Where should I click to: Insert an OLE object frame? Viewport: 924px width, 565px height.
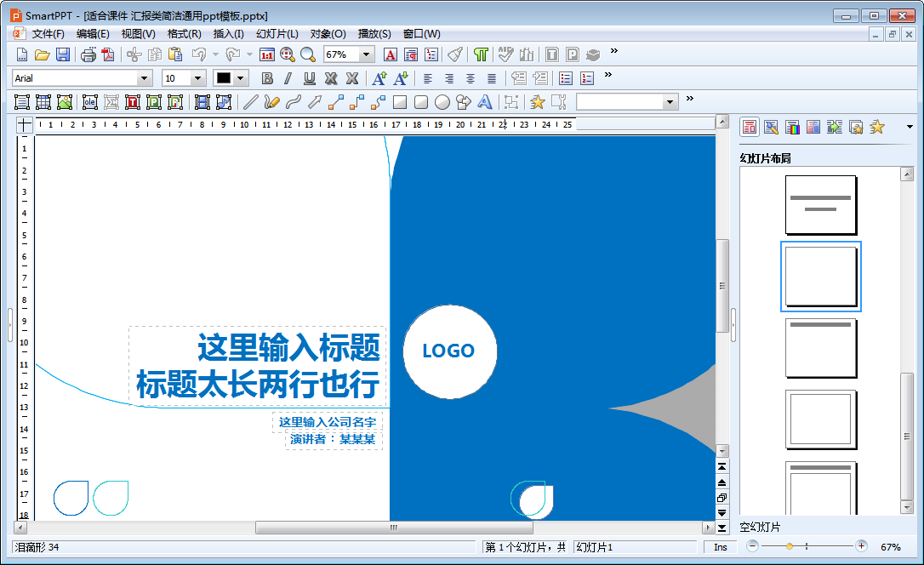pyautogui.click(x=90, y=102)
